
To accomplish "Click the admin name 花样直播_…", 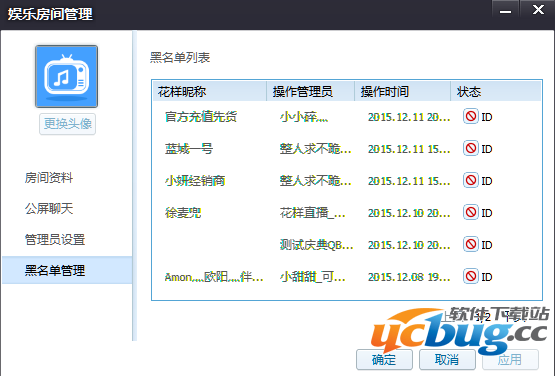I will (x=312, y=213).
